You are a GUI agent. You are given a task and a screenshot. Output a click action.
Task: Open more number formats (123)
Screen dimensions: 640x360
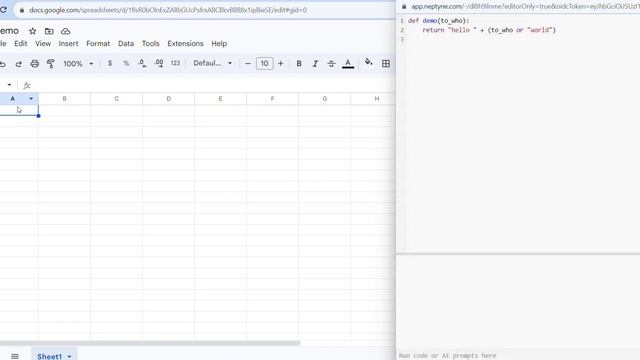(x=175, y=63)
